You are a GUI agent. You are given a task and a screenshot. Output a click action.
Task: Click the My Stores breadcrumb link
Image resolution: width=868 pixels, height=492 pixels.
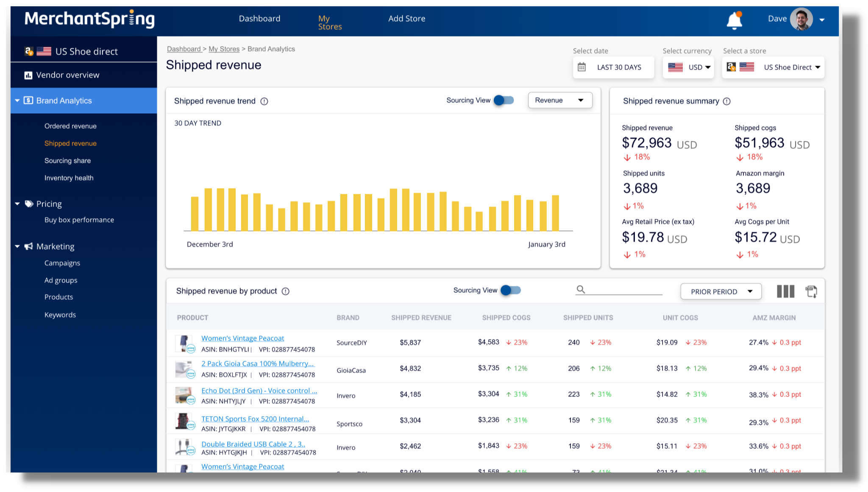click(x=224, y=49)
